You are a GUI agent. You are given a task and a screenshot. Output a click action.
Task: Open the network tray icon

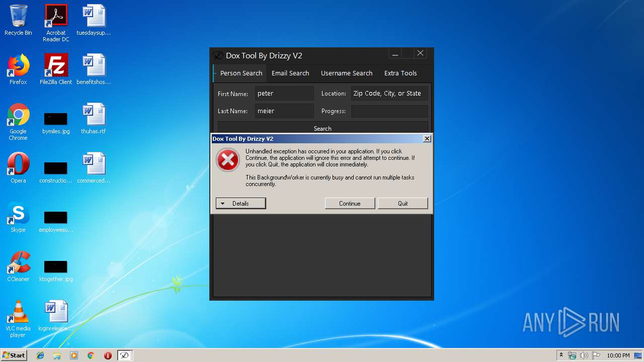pyautogui.click(x=572, y=355)
